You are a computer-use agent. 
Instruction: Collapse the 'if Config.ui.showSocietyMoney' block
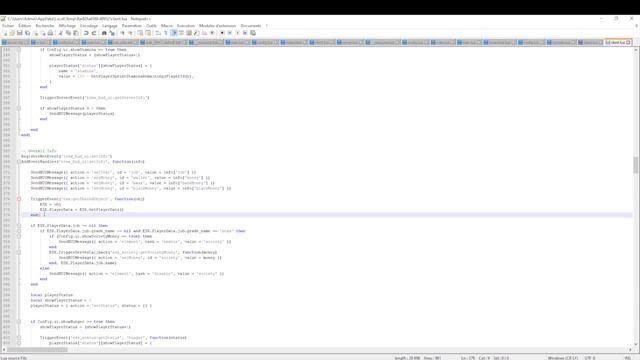(x=19, y=236)
